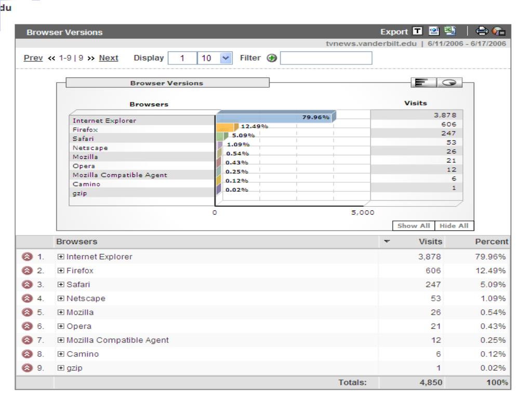
Task: Print the Browser Versions report
Action: (x=482, y=31)
